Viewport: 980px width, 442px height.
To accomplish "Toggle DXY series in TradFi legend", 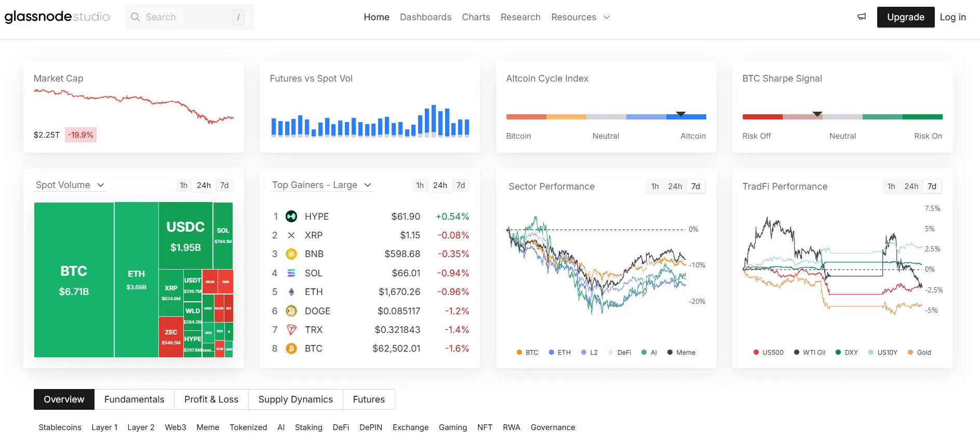I will click(x=847, y=352).
